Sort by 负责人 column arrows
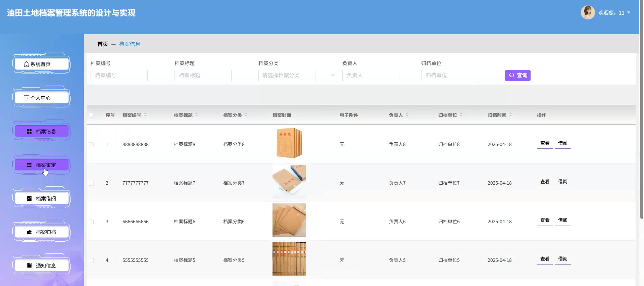Screen dimensions: 644x286 pyautogui.click(x=407, y=115)
